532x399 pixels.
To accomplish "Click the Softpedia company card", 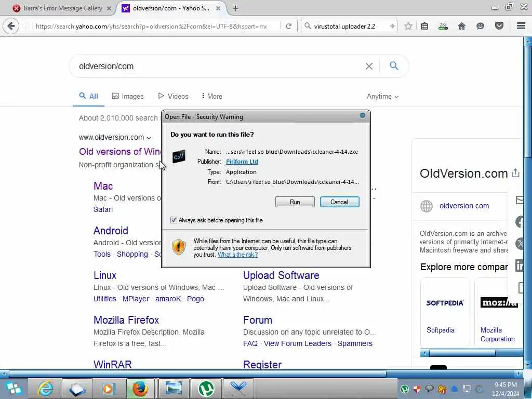I will click(445, 311).
